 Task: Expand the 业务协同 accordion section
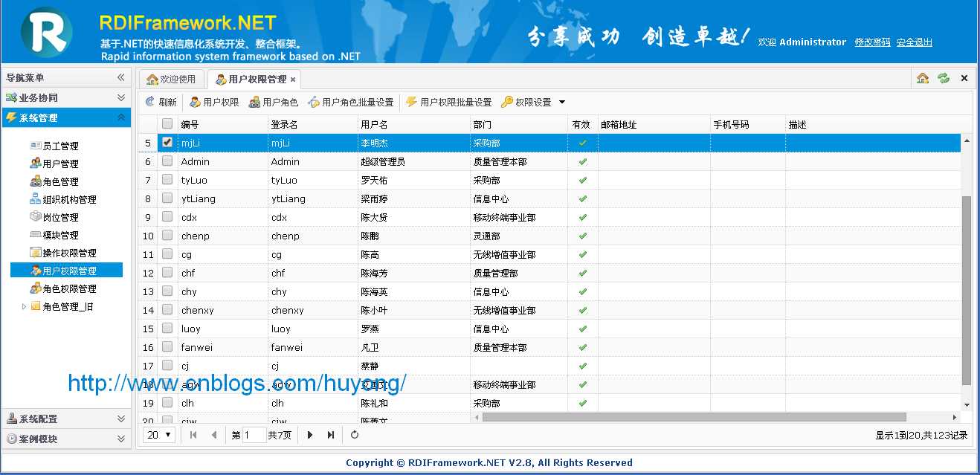pyautogui.click(x=66, y=97)
